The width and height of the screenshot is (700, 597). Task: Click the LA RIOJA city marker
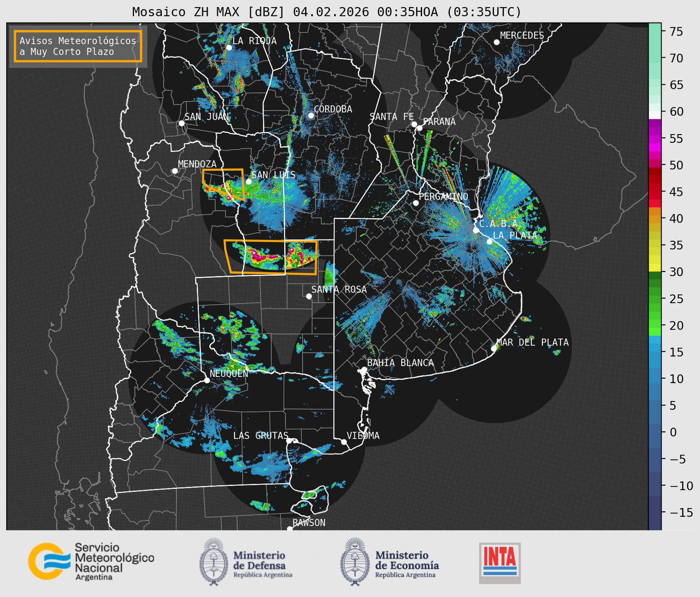pos(229,48)
